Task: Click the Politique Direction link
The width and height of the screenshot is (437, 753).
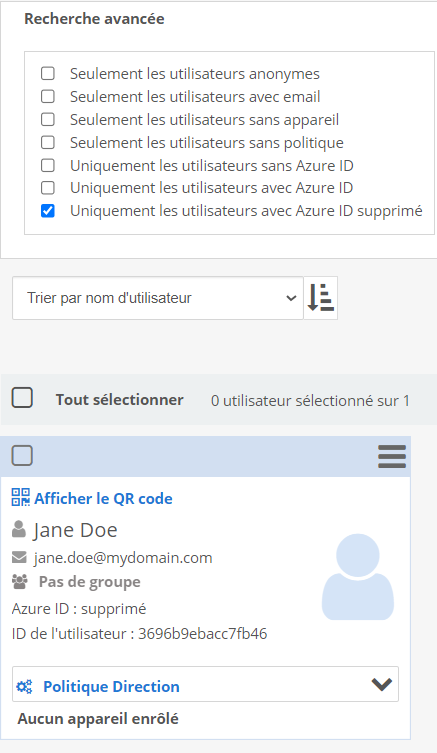Action: click(111, 686)
